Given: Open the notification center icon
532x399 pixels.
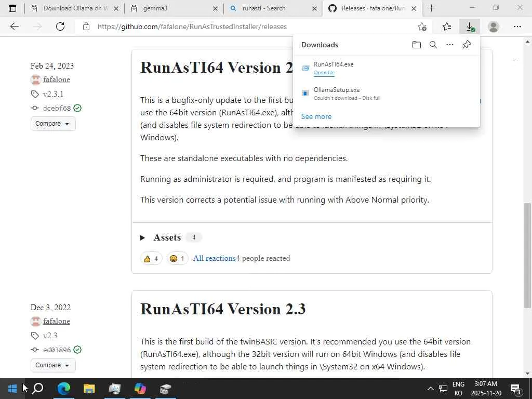Looking at the screenshot, I should pyautogui.click(x=516, y=389).
